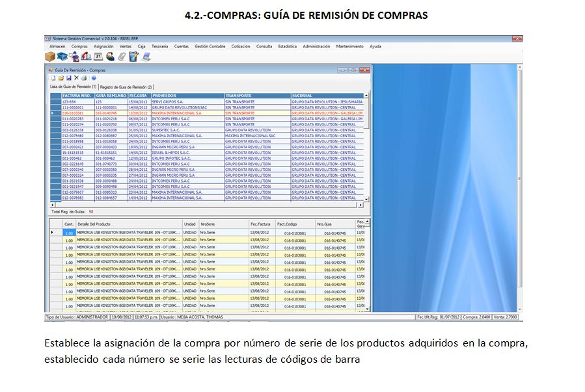Click the New document icon in Guía toolbar
This screenshot has width=585, height=392.
pos(53,78)
